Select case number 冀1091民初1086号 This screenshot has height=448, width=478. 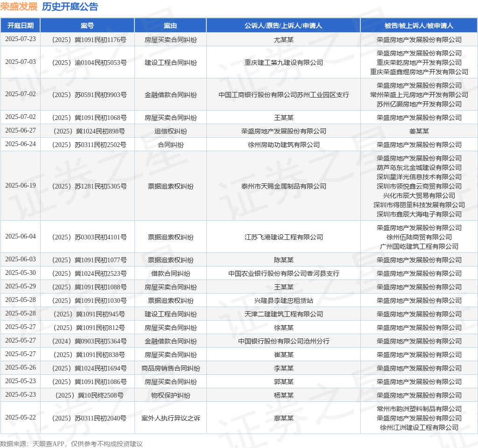89,382
